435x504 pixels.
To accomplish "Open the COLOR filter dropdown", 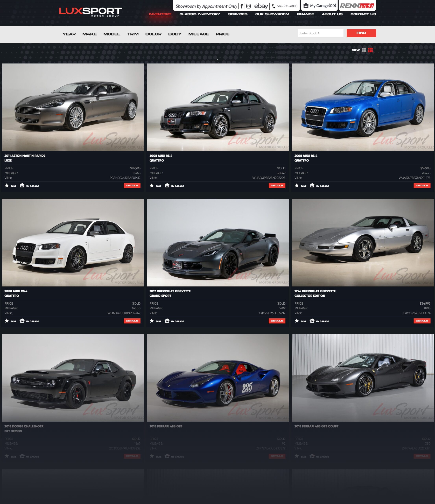I will 153,34.
